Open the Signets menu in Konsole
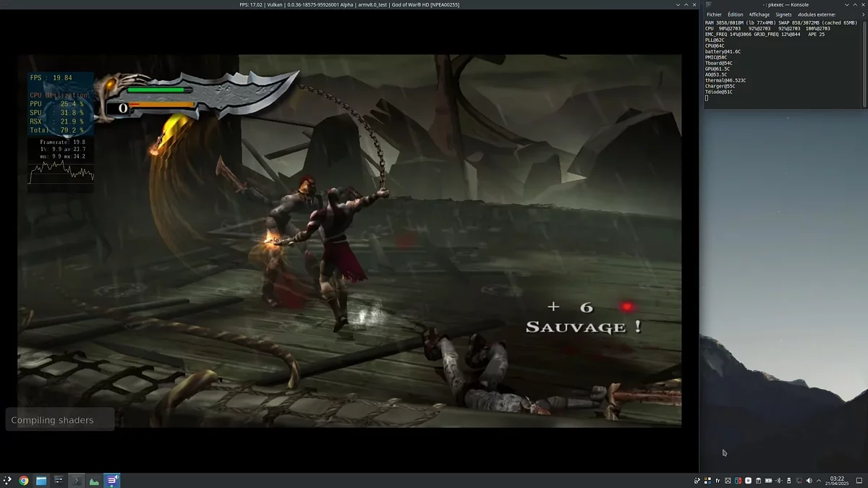The image size is (868, 488). 783,14
